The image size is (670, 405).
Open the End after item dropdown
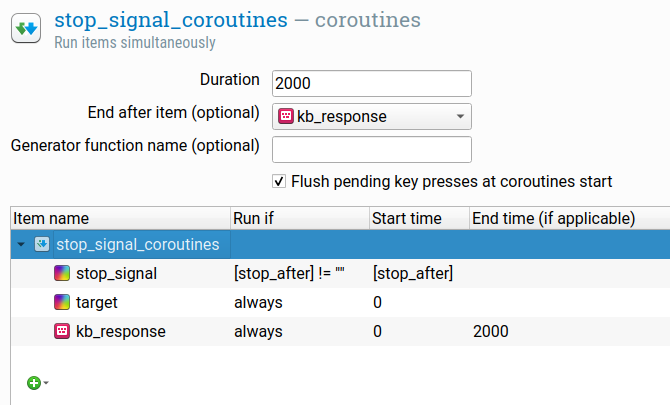click(372, 116)
